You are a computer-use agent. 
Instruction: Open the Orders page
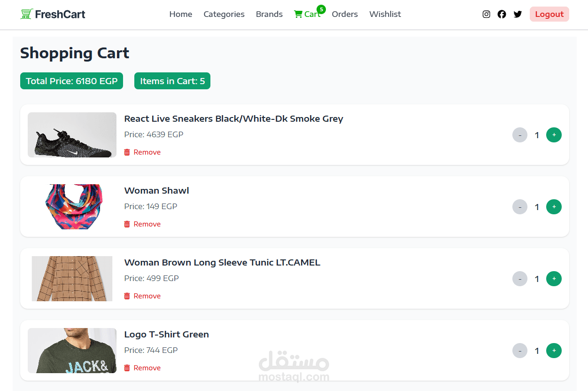pos(345,14)
